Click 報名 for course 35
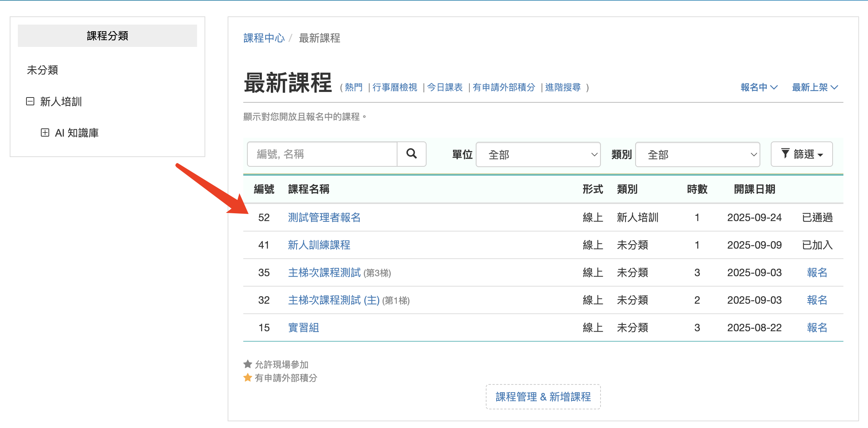This screenshot has height=428, width=868. coord(817,272)
